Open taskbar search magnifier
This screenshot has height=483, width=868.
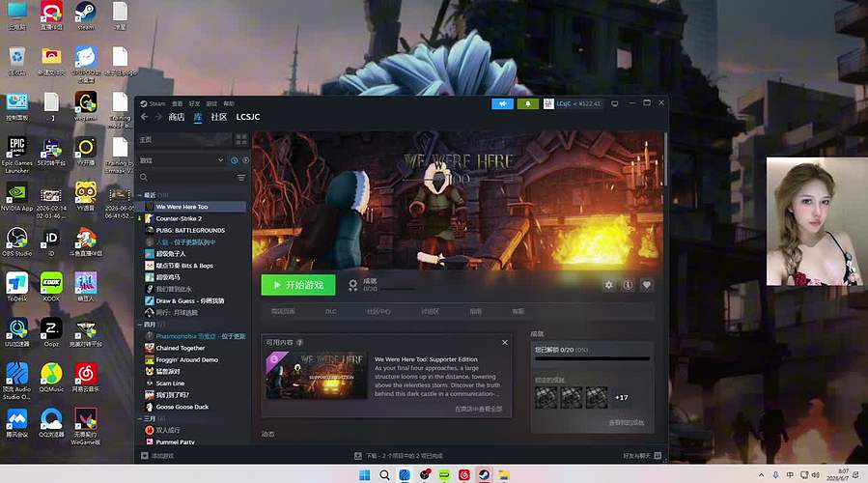(x=384, y=474)
